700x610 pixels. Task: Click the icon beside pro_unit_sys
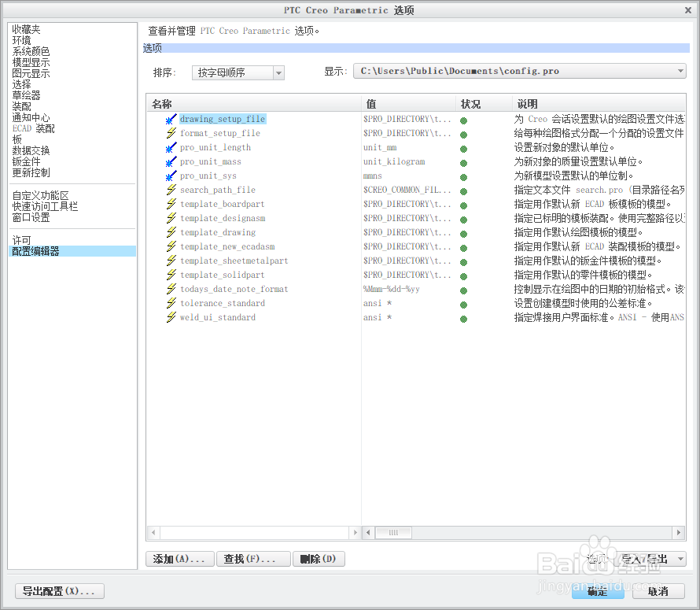point(171,176)
